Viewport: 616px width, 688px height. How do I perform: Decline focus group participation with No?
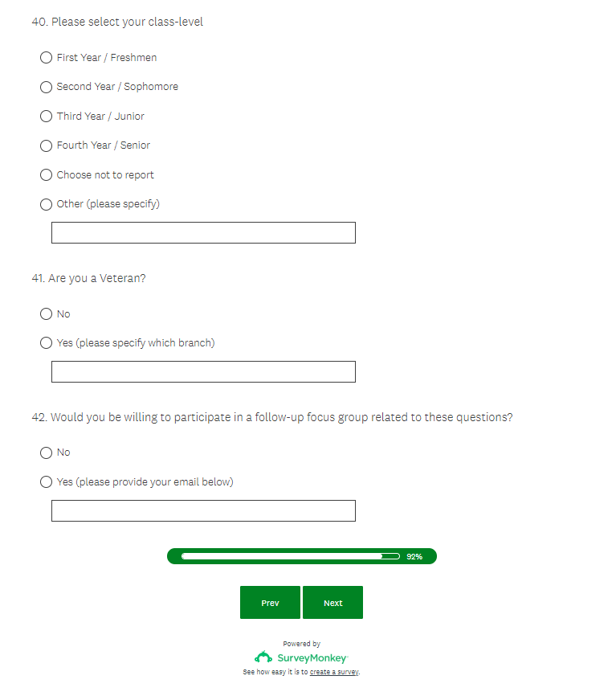coord(47,453)
